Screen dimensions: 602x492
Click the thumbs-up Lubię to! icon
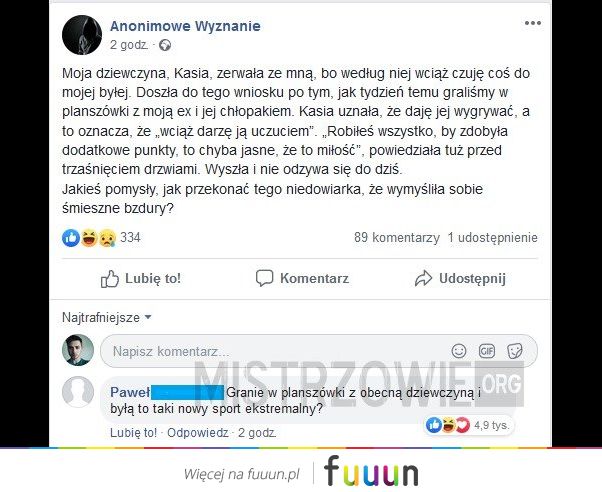(110, 278)
